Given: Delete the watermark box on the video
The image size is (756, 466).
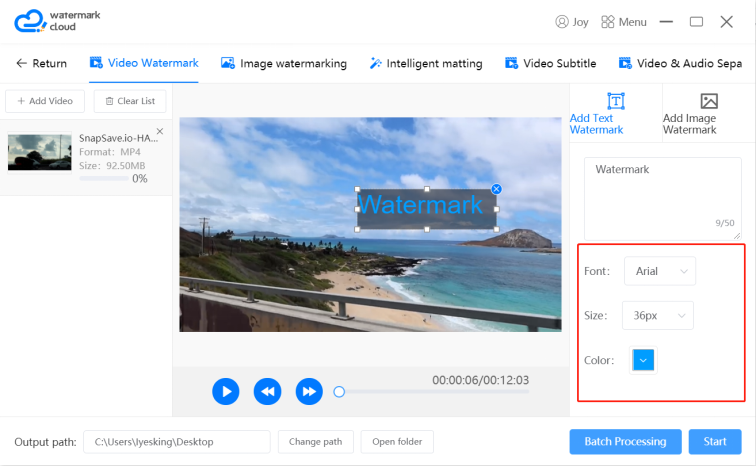Looking at the screenshot, I should pyautogui.click(x=496, y=189).
